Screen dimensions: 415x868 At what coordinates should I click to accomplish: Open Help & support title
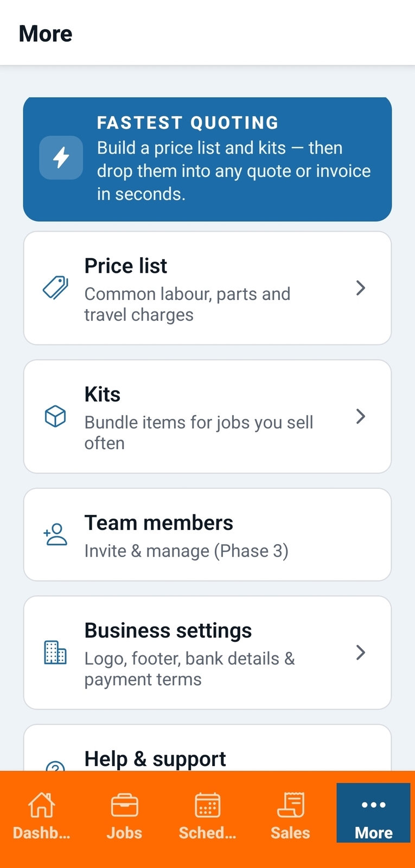[x=155, y=758]
